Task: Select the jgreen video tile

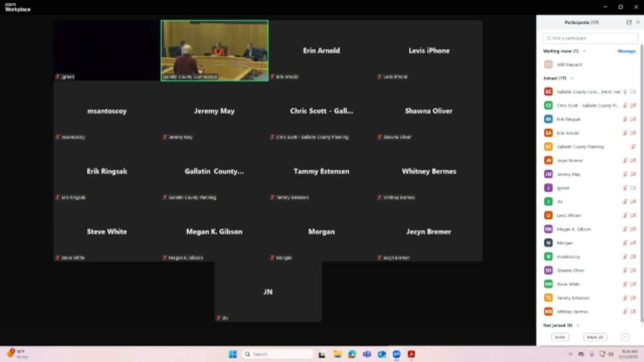Action: pos(107,50)
